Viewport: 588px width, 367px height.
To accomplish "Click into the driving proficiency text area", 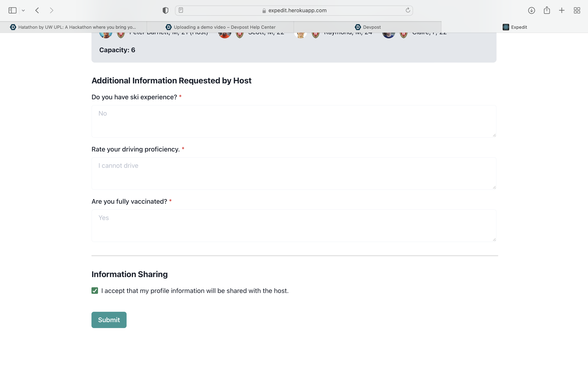I will [294, 174].
